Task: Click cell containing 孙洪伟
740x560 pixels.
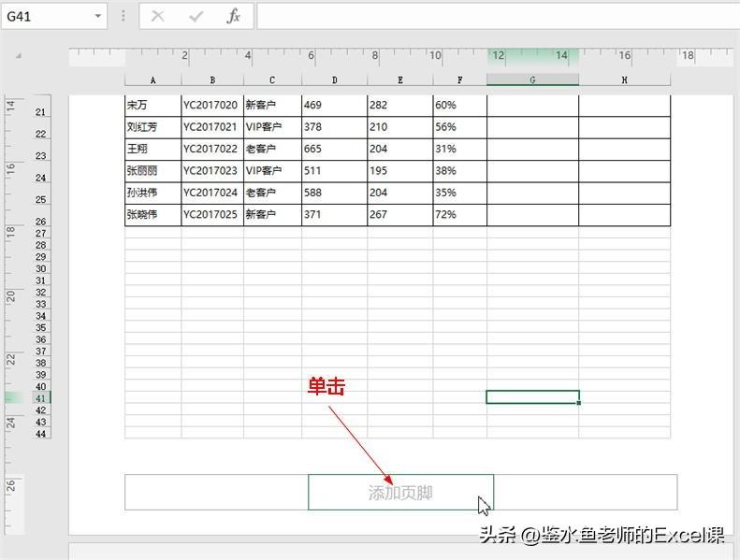Action: click(x=152, y=193)
